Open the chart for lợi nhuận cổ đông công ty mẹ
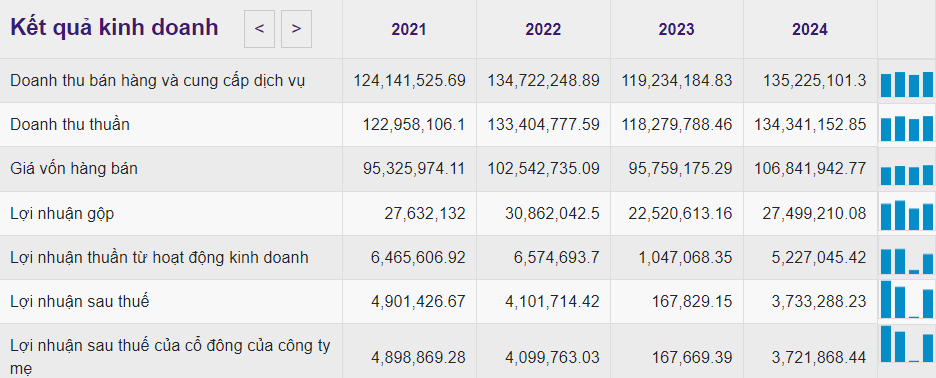This screenshot has height=378, width=936. click(907, 344)
